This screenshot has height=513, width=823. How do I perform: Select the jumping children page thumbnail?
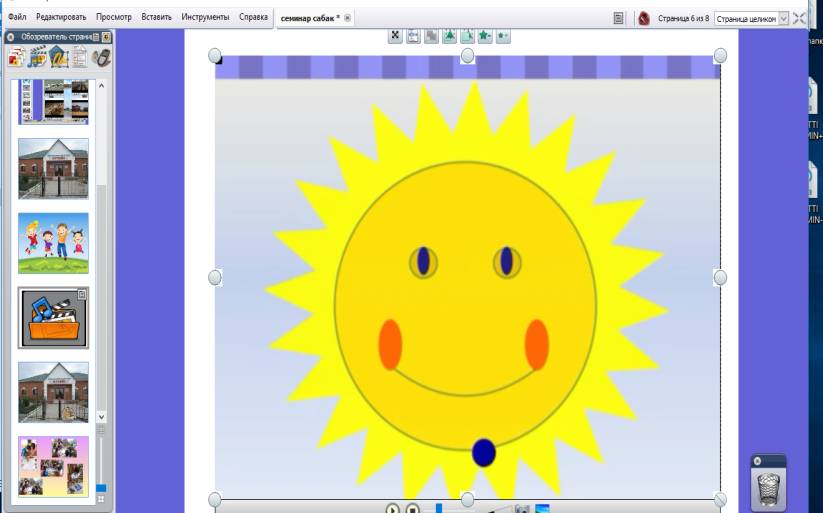click(x=53, y=243)
